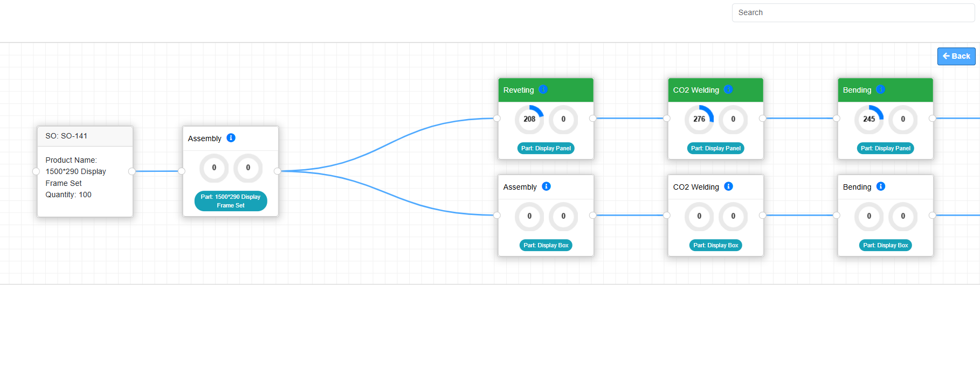
Task: Click info icon on green Bending node
Action: point(881,89)
